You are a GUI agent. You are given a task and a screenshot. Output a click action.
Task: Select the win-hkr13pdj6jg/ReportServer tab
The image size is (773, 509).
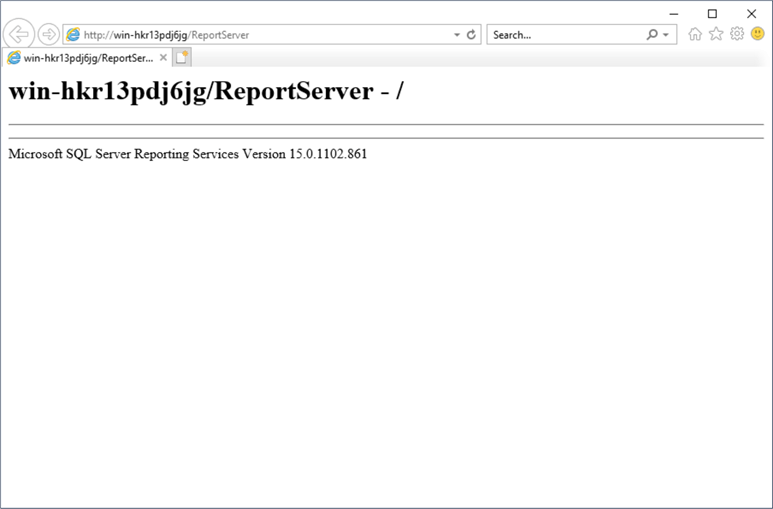pos(88,58)
